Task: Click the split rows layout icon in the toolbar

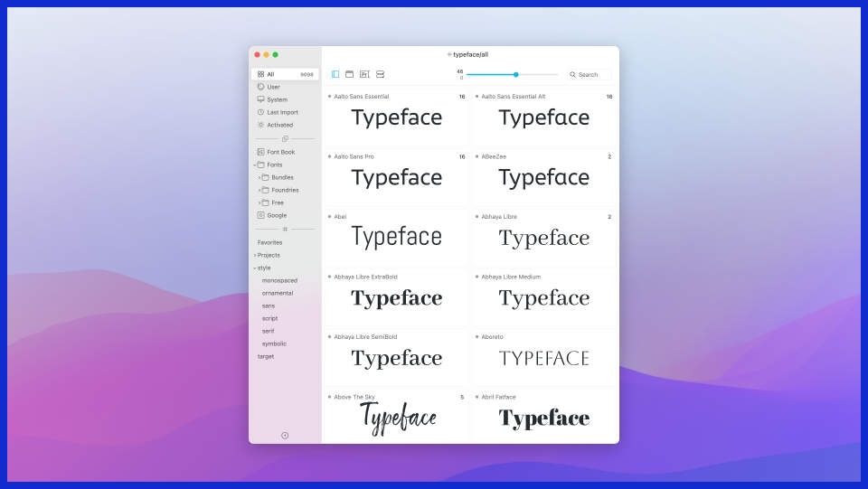Action: click(x=380, y=74)
